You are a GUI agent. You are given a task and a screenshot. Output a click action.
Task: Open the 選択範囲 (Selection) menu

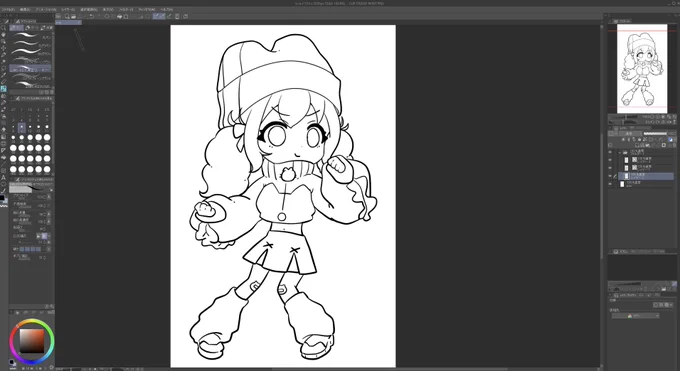click(89, 9)
